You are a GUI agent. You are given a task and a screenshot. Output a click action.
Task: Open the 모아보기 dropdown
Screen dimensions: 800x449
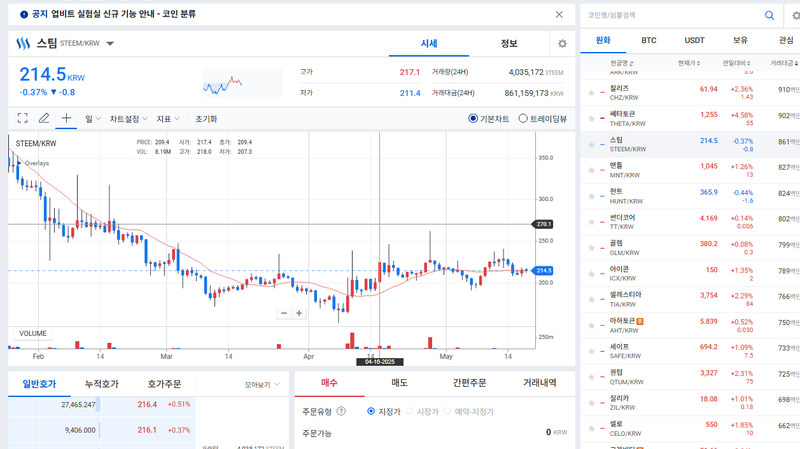coord(262,384)
